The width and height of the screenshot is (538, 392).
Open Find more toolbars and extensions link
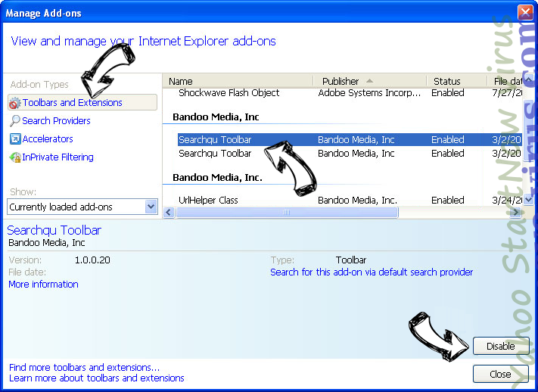point(85,367)
